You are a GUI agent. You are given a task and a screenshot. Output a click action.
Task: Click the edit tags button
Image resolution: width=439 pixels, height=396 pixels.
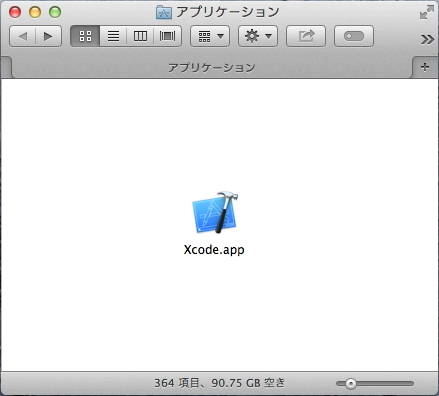point(354,36)
